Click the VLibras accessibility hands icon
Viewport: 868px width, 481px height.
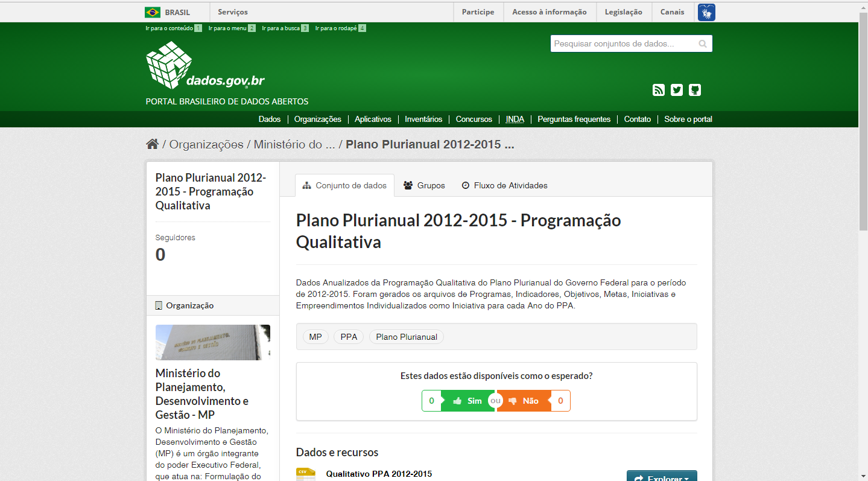tap(706, 12)
